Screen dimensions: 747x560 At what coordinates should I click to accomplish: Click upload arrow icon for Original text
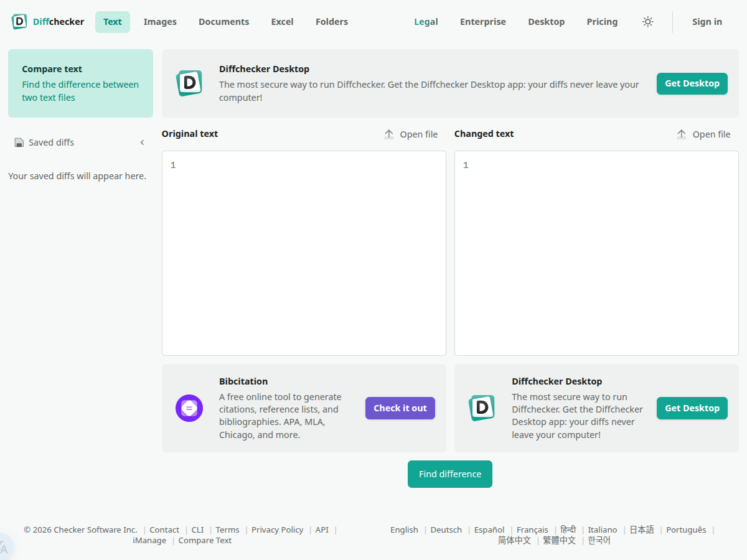[389, 134]
